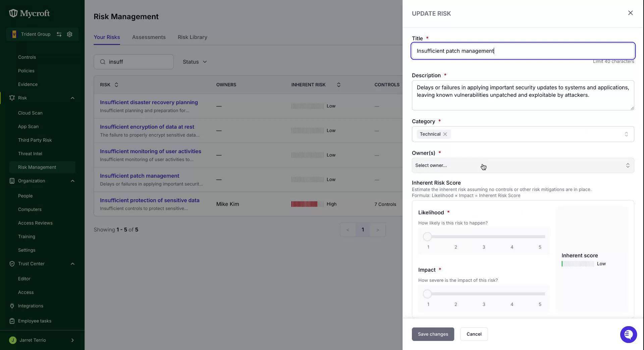
Task: Sort by the Risk column arrows
Action: point(116,85)
